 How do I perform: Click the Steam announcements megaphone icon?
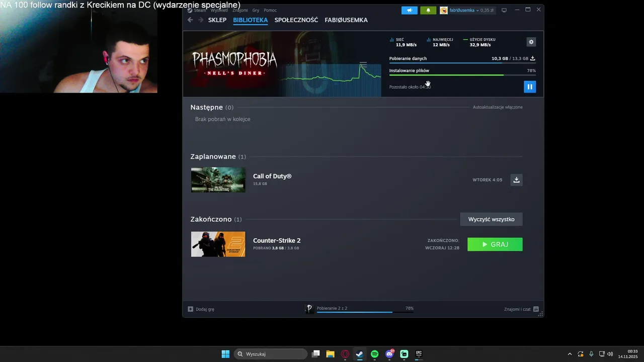coord(410,10)
